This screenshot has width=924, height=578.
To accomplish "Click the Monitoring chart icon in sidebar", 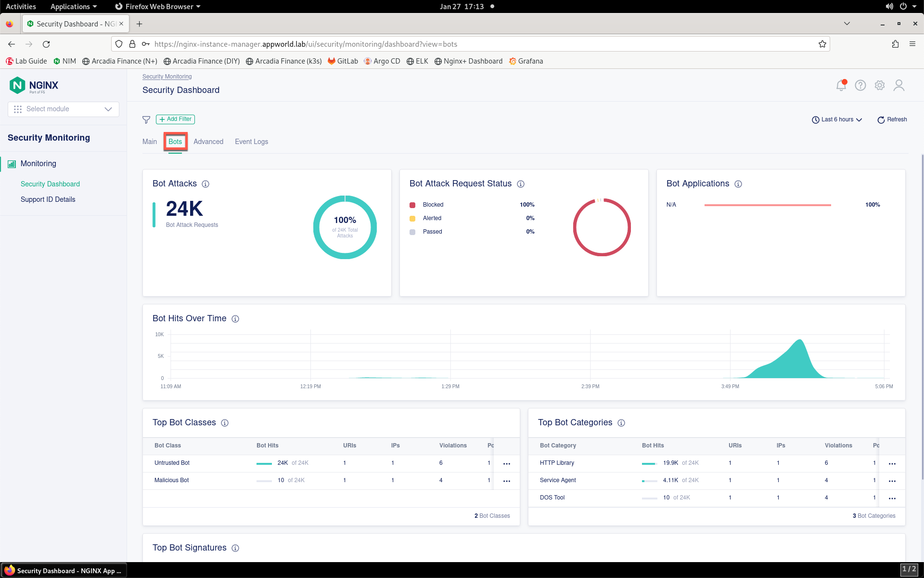I will pyautogui.click(x=12, y=164).
